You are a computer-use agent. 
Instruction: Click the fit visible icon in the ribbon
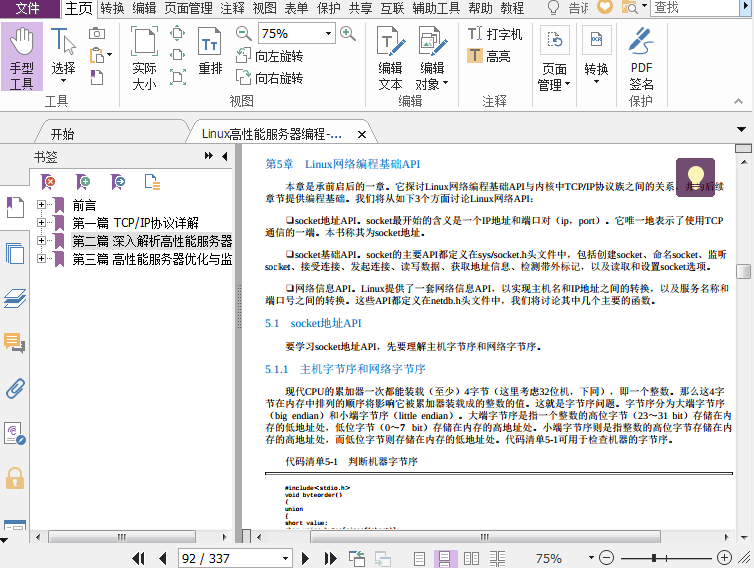point(177,77)
